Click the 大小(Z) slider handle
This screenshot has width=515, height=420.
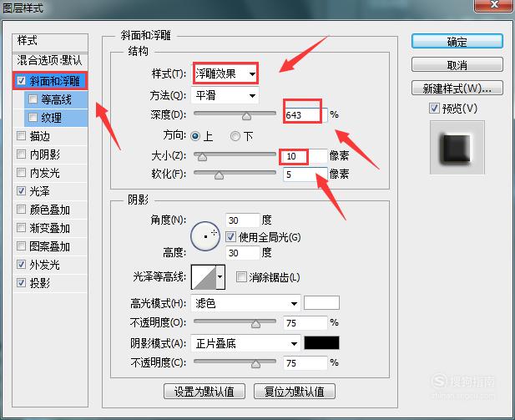202,157
